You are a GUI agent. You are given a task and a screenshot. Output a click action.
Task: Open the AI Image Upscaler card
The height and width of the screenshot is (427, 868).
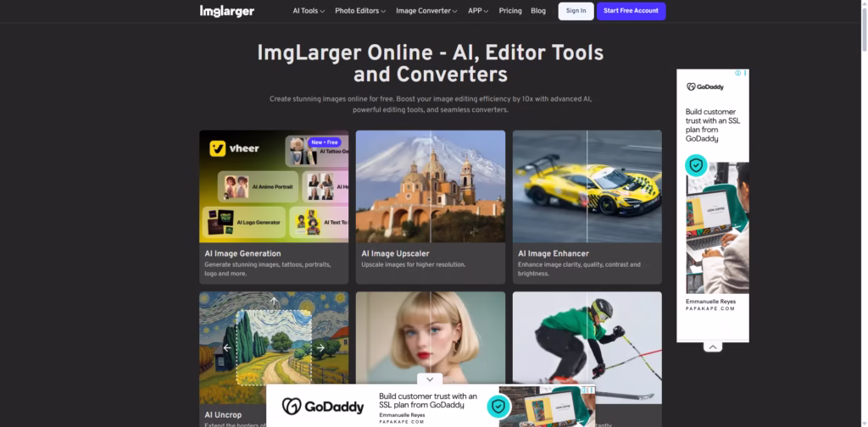point(430,206)
